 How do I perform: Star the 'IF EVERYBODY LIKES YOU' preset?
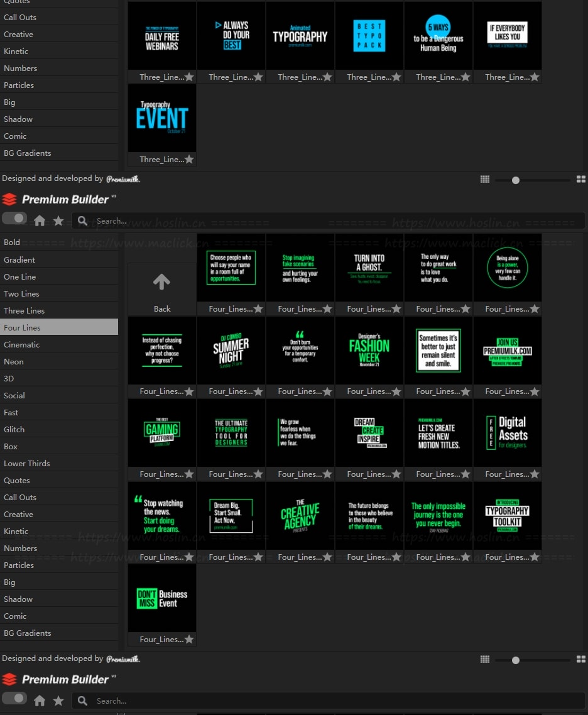click(x=535, y=77)
